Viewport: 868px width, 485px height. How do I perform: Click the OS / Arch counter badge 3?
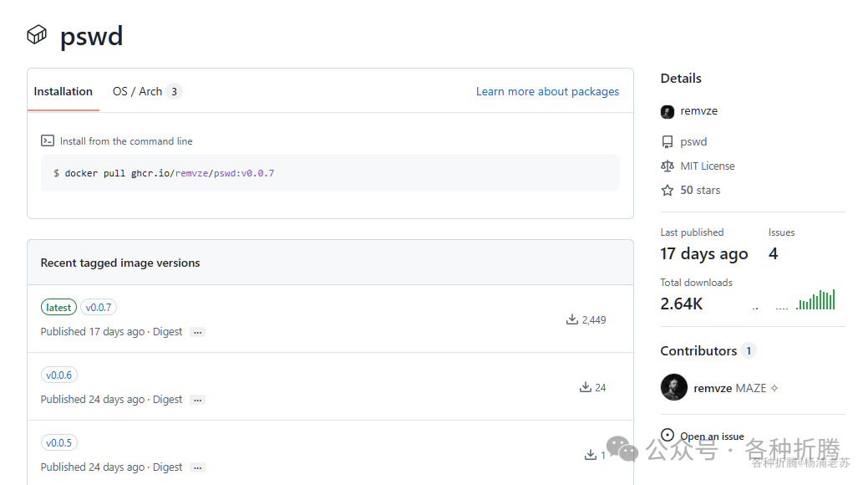(x=174, y=91)
